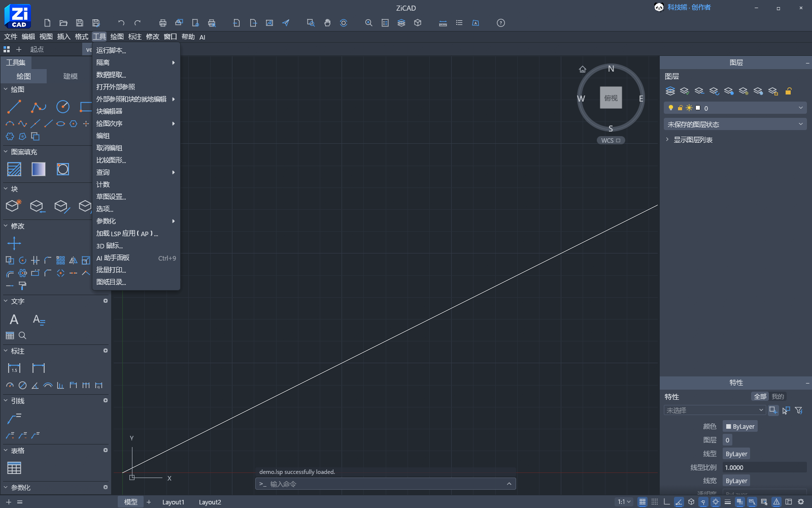Click the New file icon in toolbar
Viewport: 812px width, 508px height.
[x=47, y=23]
